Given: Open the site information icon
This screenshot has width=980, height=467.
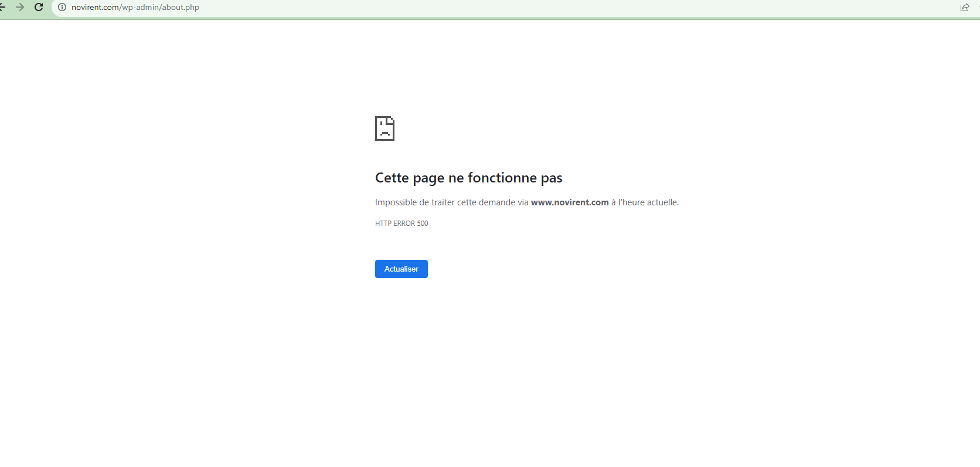Looking at the screenshot, I should [62, 8].
